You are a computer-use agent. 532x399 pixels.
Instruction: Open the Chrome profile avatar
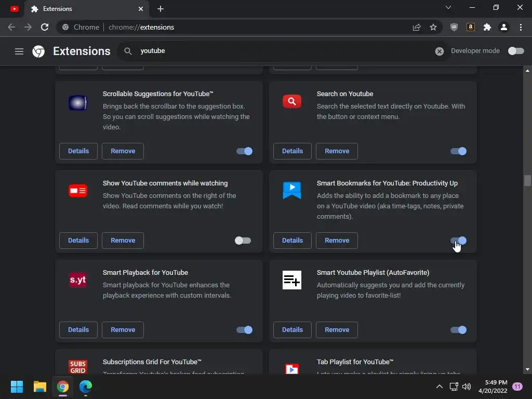coord(504,27)
